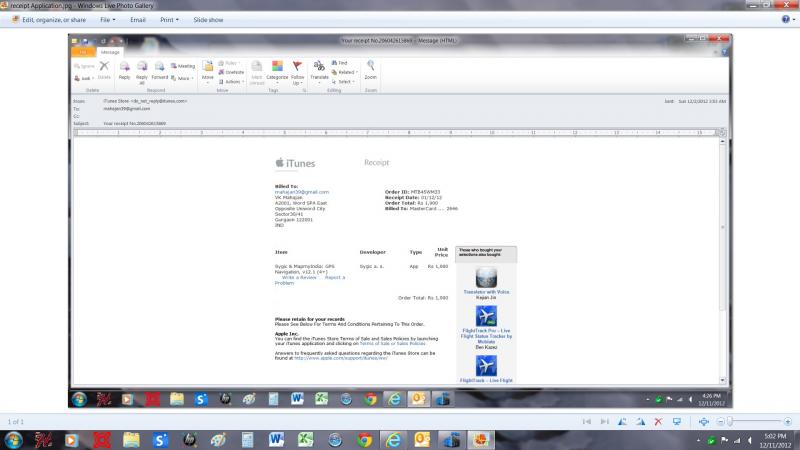Open Google Chrome from taskbar

[364, 440]
